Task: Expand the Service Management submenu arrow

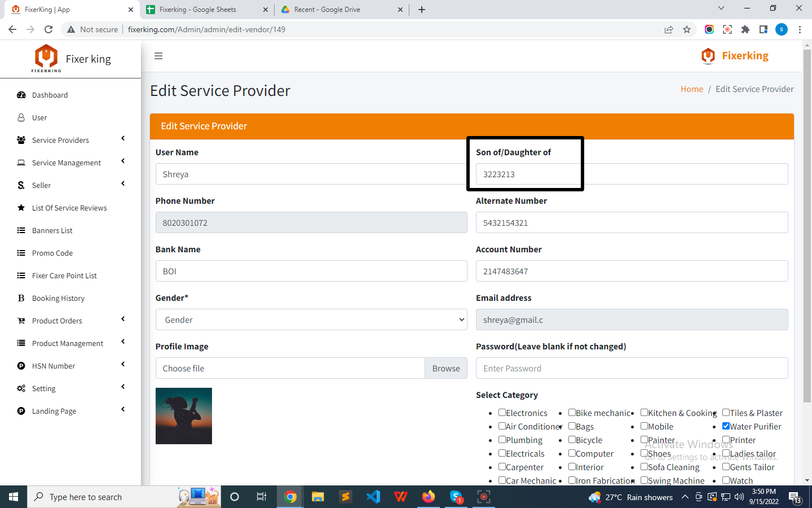Action: (123, 161)
